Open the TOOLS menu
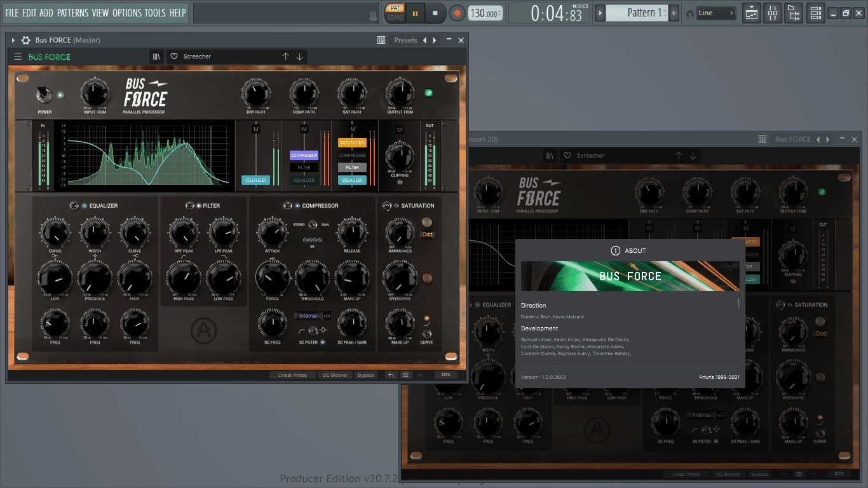This screenshot has width=868, height=488. coord(155,13)
